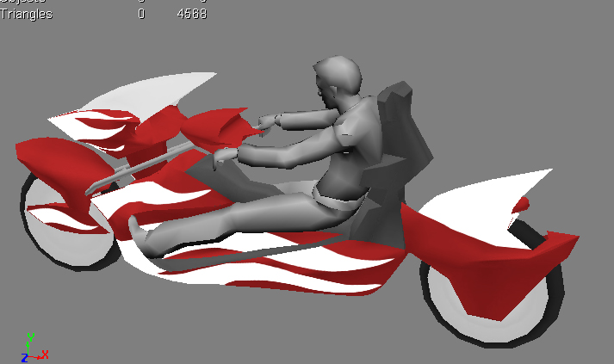Viewport: 614px width, 364px height.
Task: Select the rider's white belt
Action: [335, 201]
